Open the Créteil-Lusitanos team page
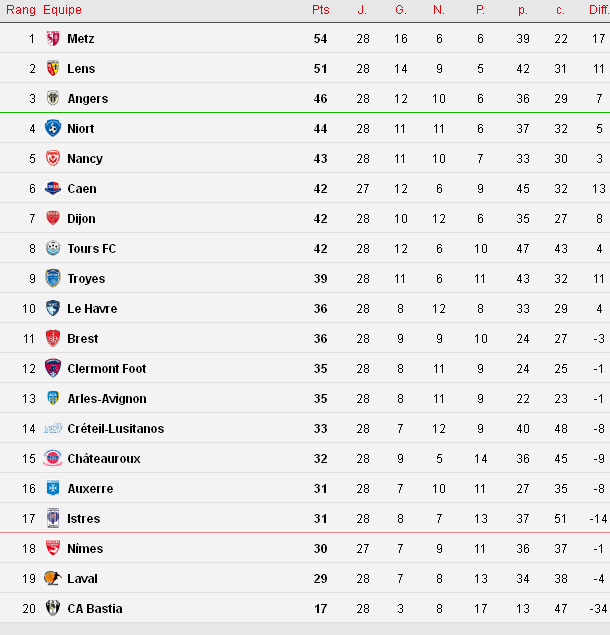This screenshot has width=610, height=635. [115, 429]
